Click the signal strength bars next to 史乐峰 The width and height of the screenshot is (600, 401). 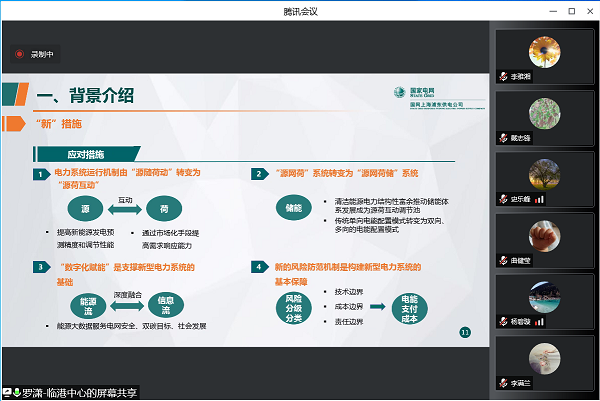[x=539, y=200]
